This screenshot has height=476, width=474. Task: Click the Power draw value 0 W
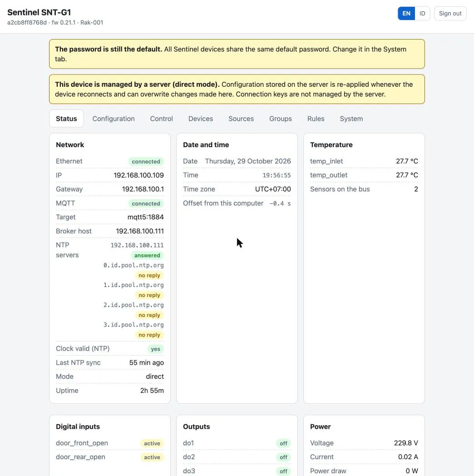coord(412,471)
